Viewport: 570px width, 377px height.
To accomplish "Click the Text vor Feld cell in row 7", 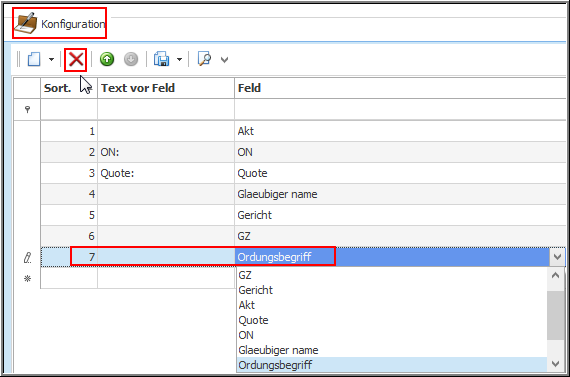I will click(x=166, y=257).
